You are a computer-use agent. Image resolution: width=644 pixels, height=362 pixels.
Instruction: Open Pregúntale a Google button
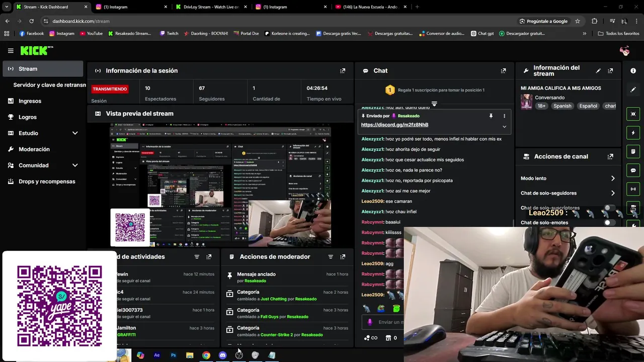pyautogui.click(x=543, y=21)
